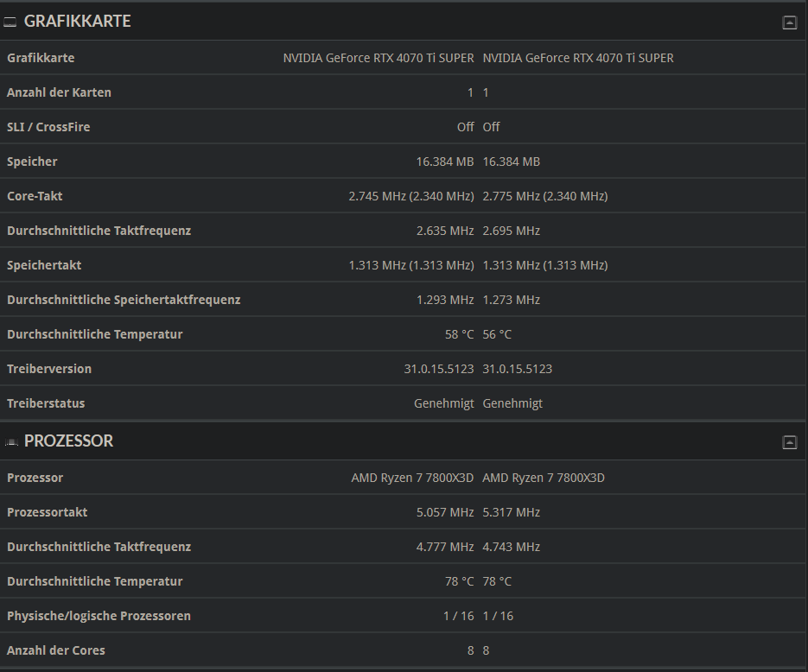The image size is (808, 672).
Task: Click the Anzahl der Karten label
Action: (59, 92)
